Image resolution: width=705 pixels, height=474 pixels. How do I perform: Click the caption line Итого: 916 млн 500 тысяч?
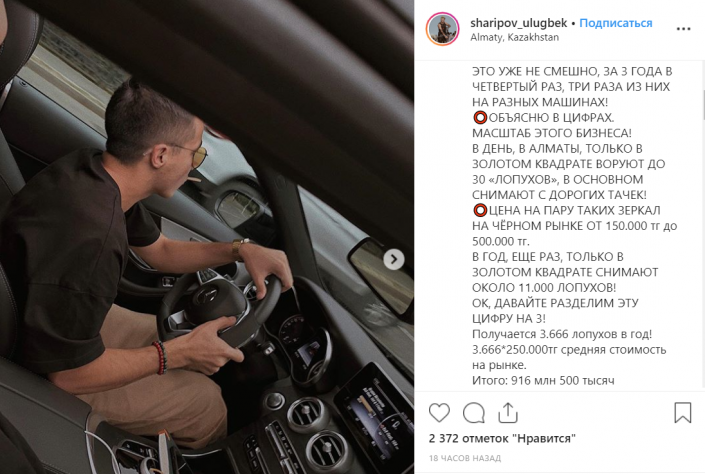pos(543,380)
